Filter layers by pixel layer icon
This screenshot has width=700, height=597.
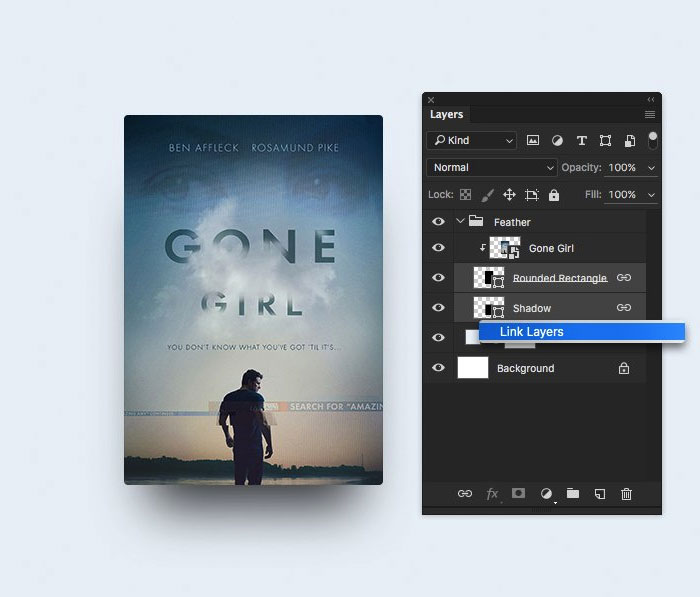[x=533, y=141]
